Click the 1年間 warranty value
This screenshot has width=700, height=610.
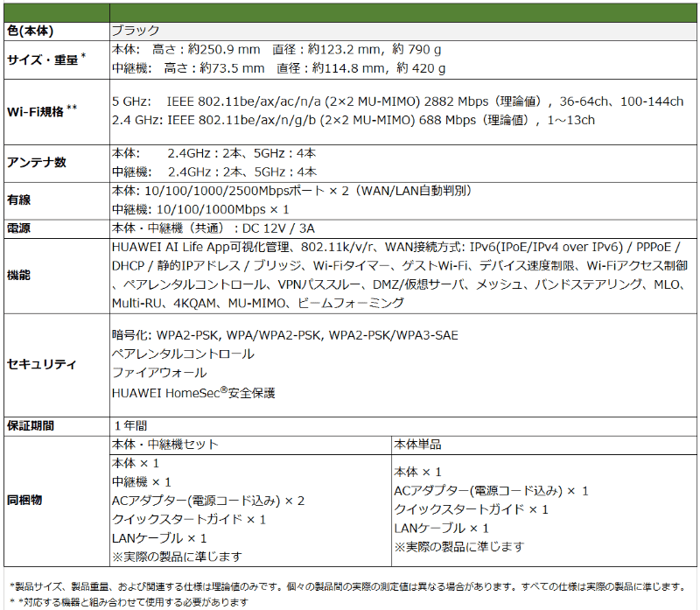coord(129,426)
